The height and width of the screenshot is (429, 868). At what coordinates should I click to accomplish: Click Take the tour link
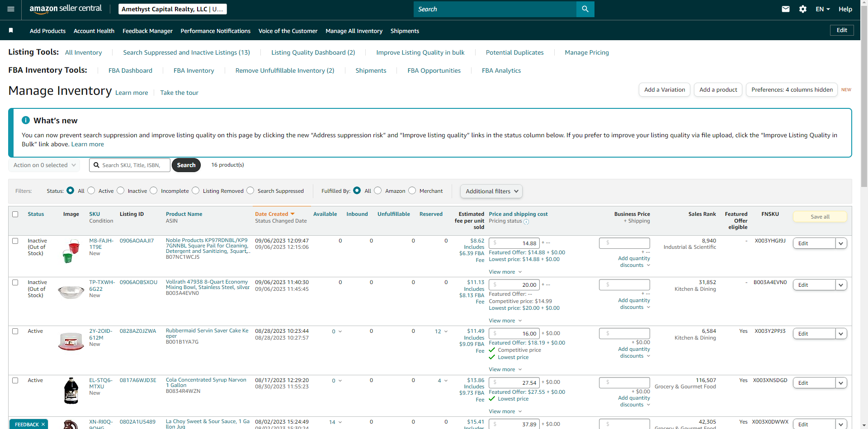point(179,93)
